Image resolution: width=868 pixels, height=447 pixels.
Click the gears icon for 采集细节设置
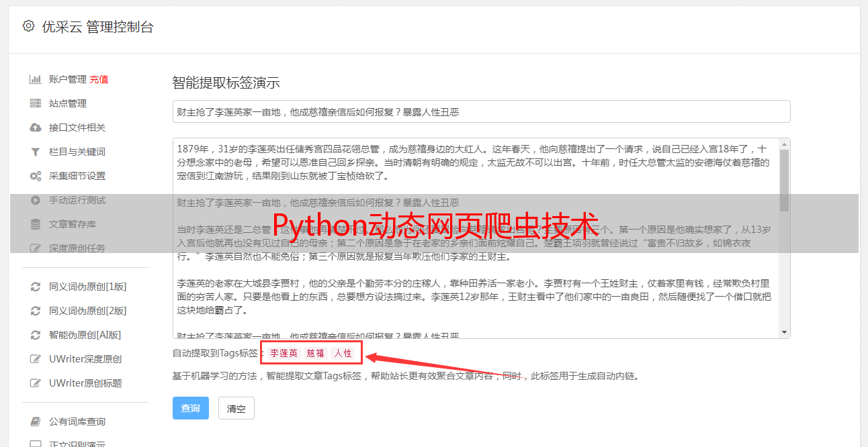[x=36, y=176]
